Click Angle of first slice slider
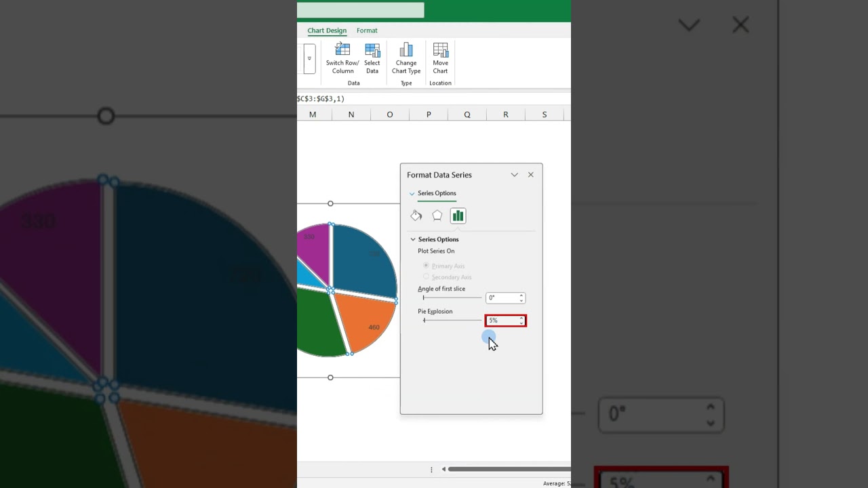 [452, 298]
